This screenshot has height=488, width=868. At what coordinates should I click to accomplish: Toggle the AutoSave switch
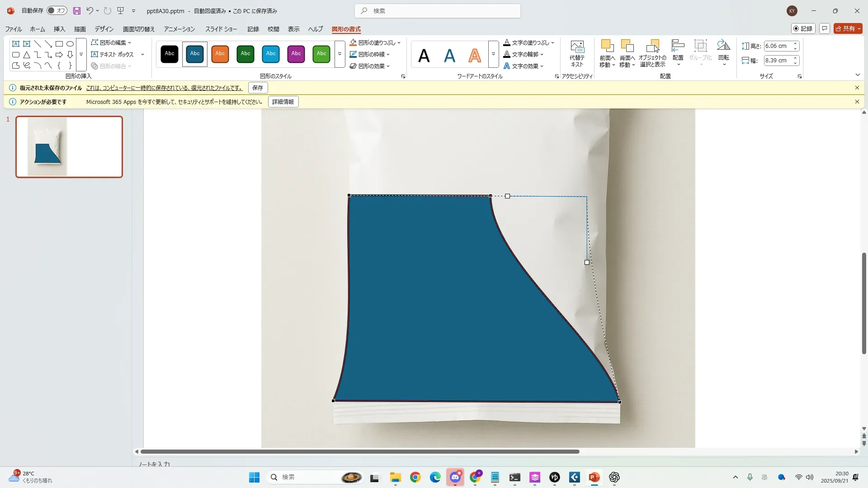point(57,11)
